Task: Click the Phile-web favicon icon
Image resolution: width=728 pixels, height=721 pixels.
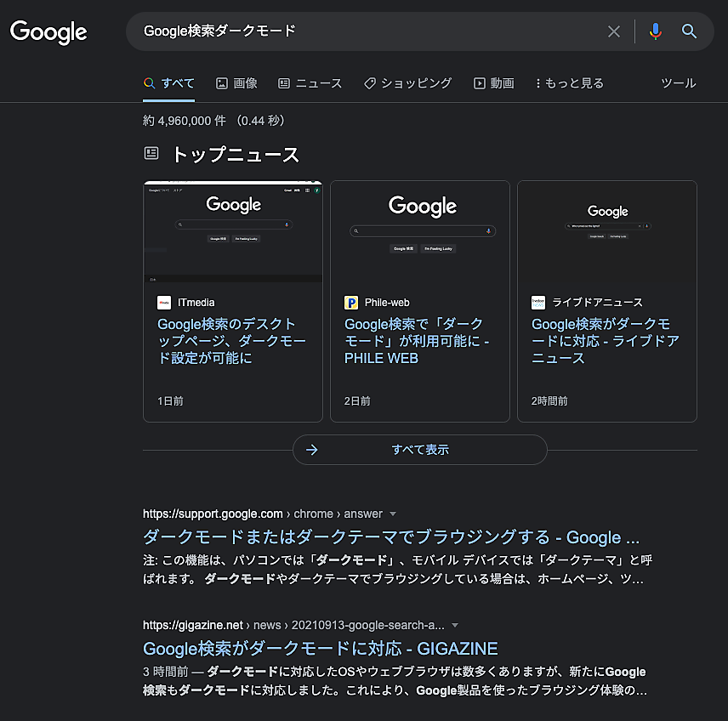Action: click(351, 303)
